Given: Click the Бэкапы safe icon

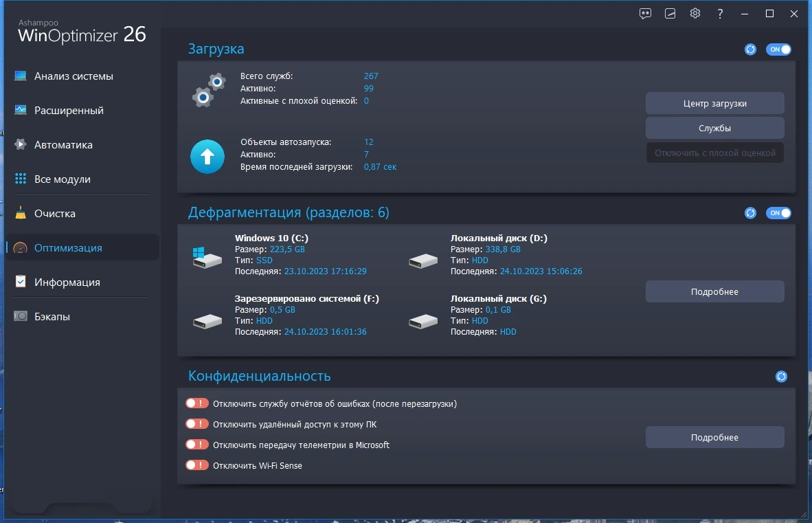Looking at the screenshot, I should (20, 316).
